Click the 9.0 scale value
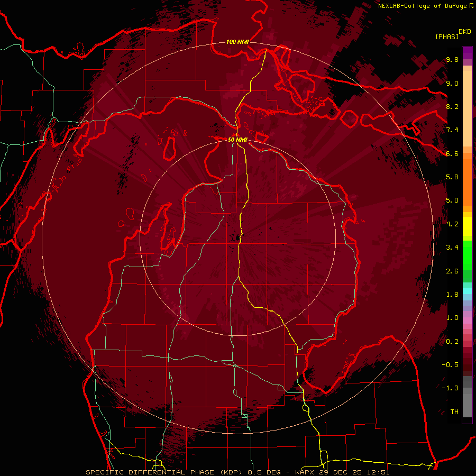The image size is (476, 476). point(452,83)
